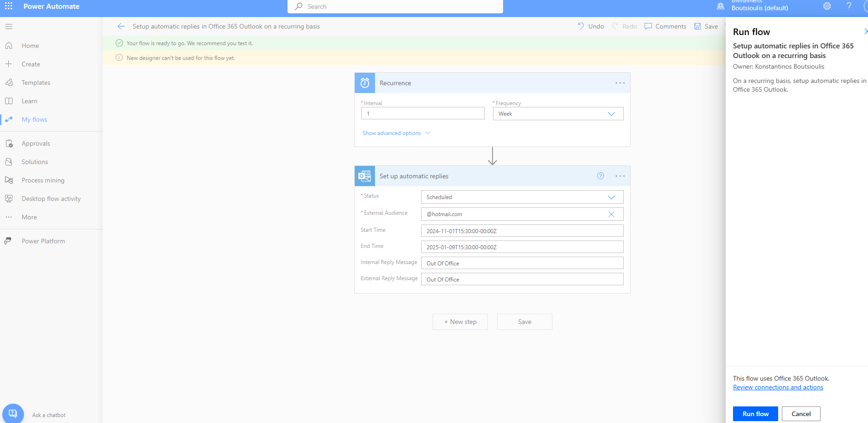This screenshot has width=868, height=423.
Task: Open the settings gear in header
Action: point(827,6)
